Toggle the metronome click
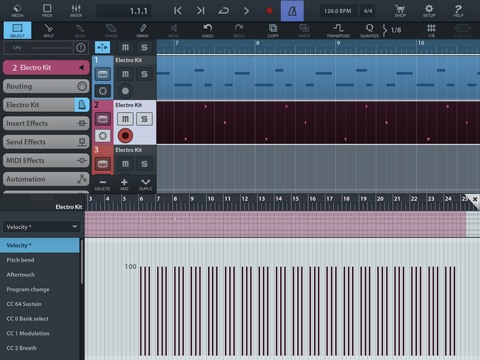This screenshot has height=360, width=480. coord(292,11)
